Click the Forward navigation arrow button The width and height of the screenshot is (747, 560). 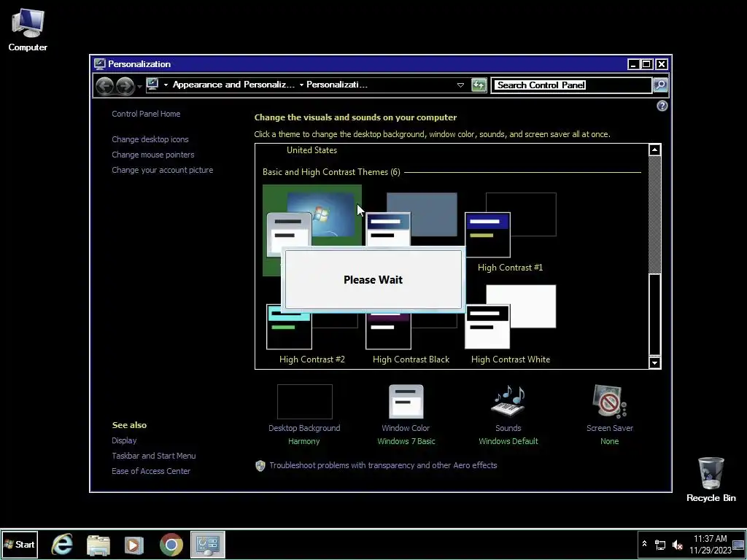(125, 86)
